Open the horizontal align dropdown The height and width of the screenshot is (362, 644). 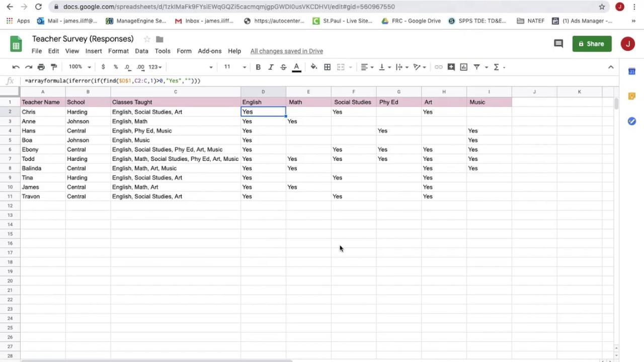367,67
